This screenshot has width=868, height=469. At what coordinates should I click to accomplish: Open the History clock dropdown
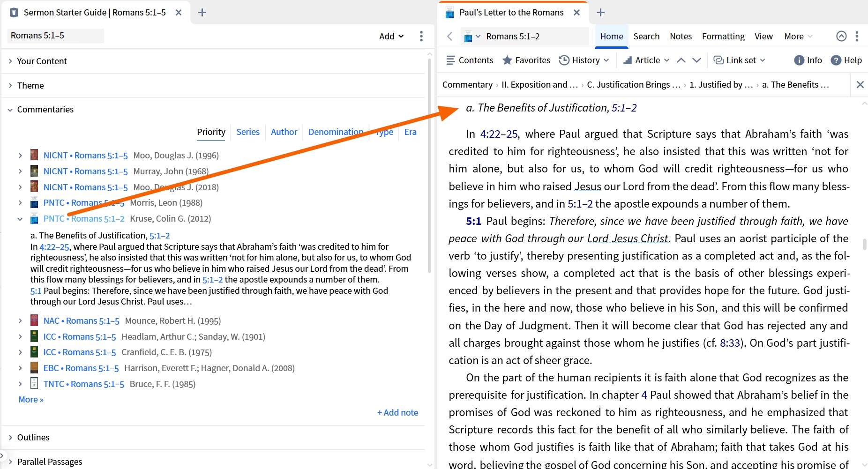[564, 60]
